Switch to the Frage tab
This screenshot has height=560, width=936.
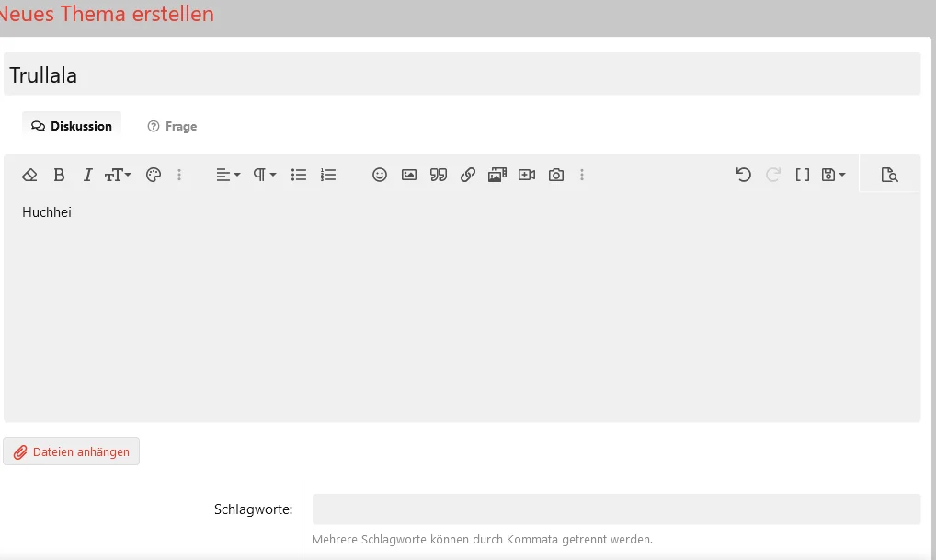[172, 126]
